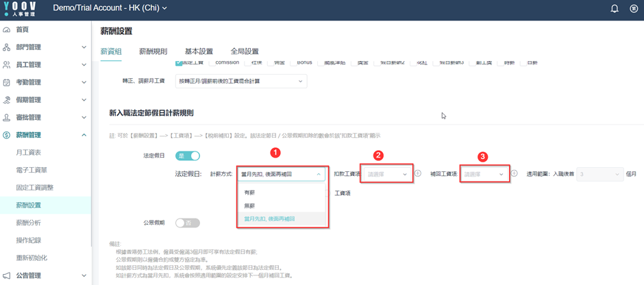This screenshot has height=285, width=644.
Task: Click the info icon beside 補回工資項 dropdown
Action: (x=514, y=174)
